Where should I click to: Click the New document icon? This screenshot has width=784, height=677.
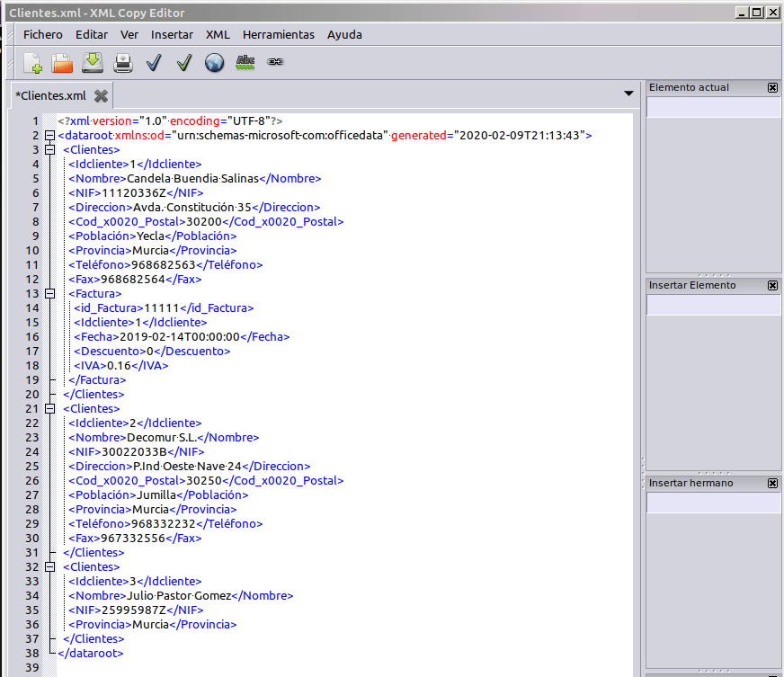coord(32,62)
